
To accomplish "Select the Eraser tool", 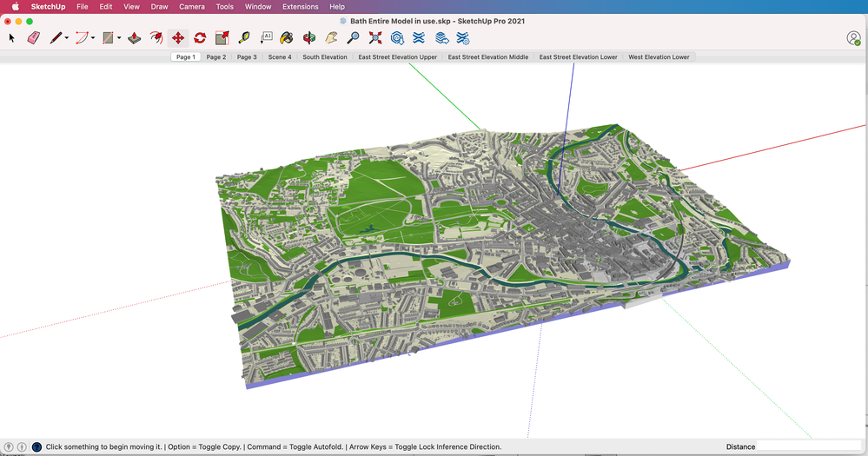I will click(x=34, y=37).
